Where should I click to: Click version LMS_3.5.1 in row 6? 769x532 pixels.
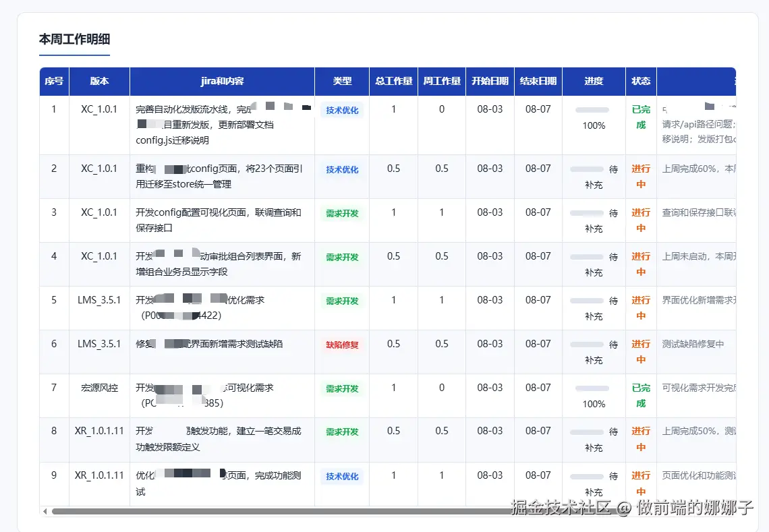[x=99, y=344]
